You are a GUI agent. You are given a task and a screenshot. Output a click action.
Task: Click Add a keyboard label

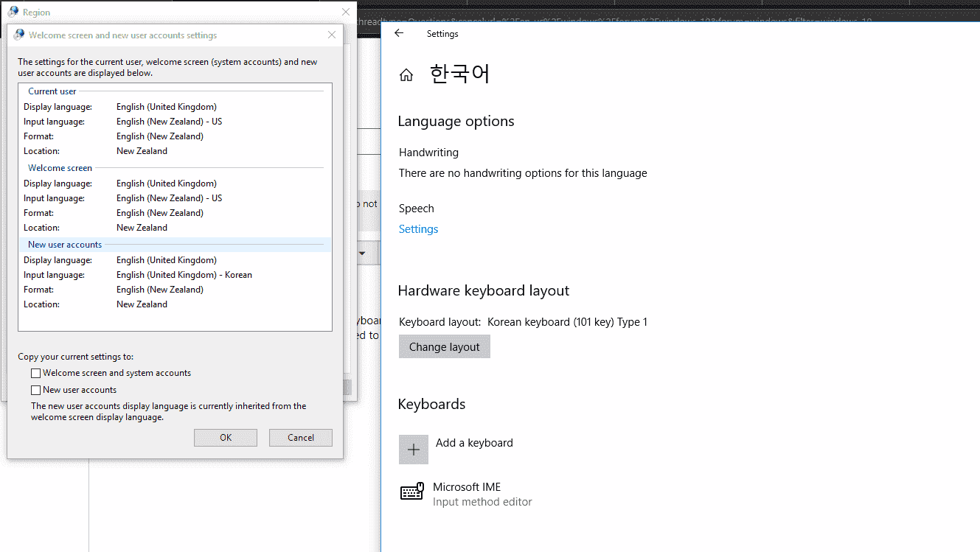(x=474, y=443)
